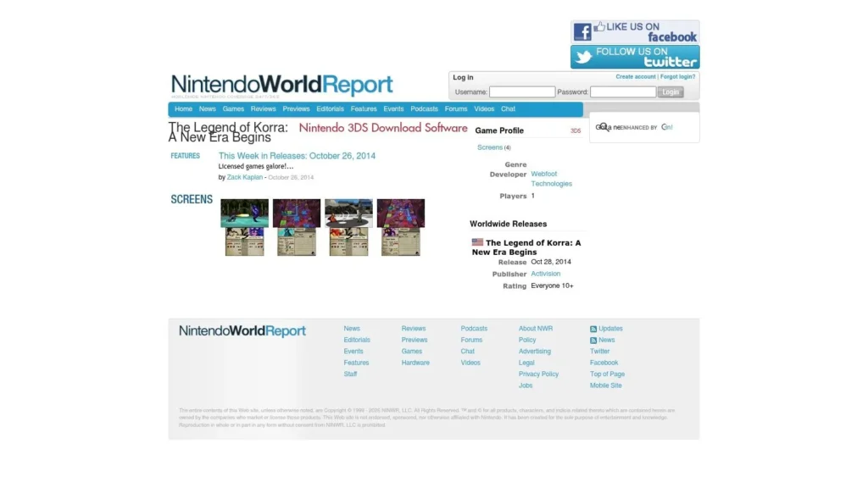Viewport: 868px width, 488px height.
Task: Click the footer Nintendo World Report logo
Action: pyautogui.click(x=242, y=331)
